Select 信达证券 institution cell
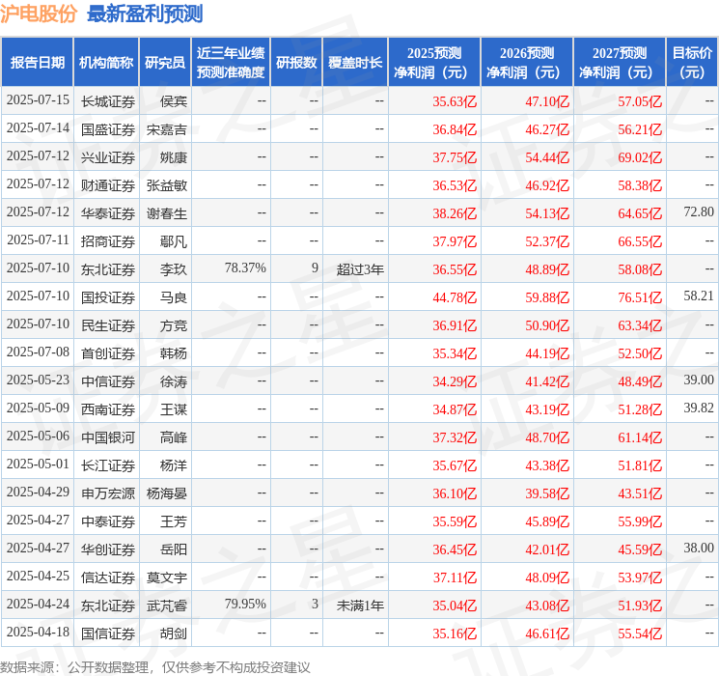 (x=108, y=577)
